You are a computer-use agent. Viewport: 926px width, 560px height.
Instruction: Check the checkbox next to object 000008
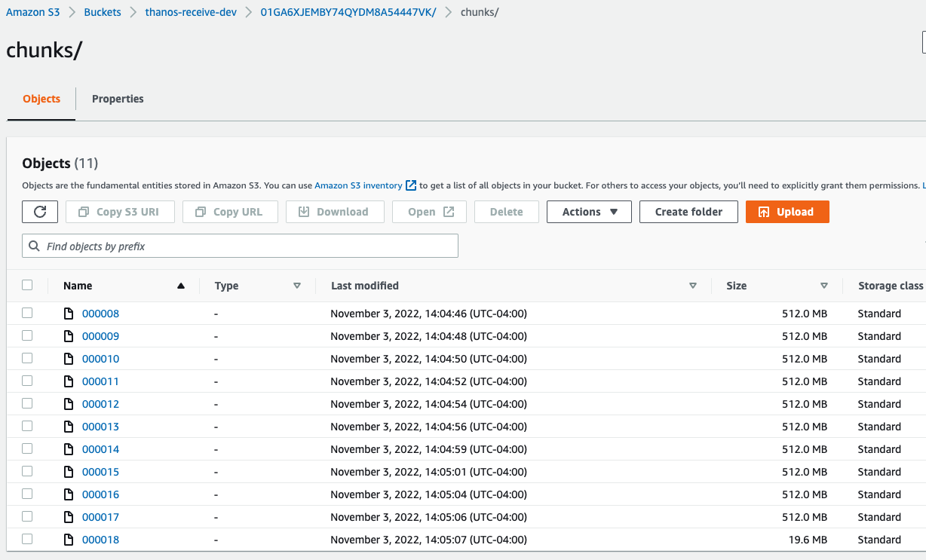coord(27,313)
